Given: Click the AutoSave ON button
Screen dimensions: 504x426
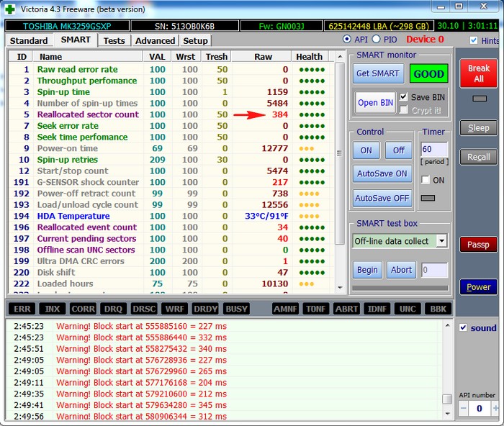Looking at the screenshot, I should pos(381,173).
